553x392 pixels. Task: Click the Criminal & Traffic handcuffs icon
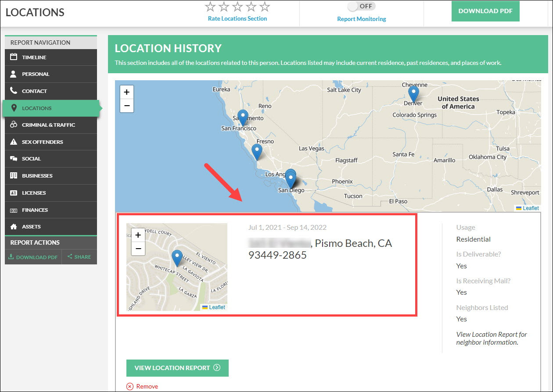click(x=14, y=125)
